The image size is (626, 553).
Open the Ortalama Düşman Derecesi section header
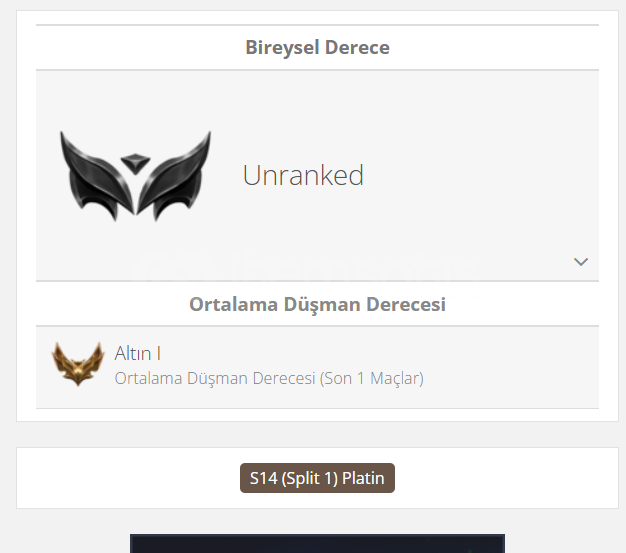(317, 304)
